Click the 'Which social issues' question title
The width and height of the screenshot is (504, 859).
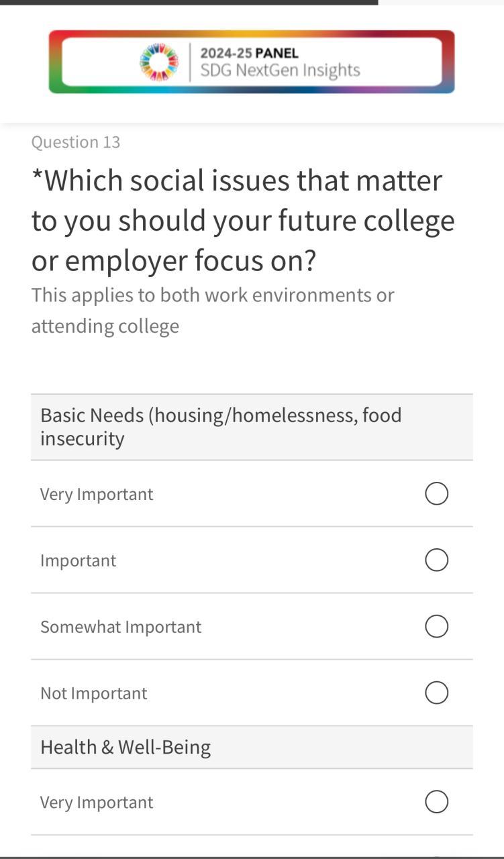pos(243,221)
